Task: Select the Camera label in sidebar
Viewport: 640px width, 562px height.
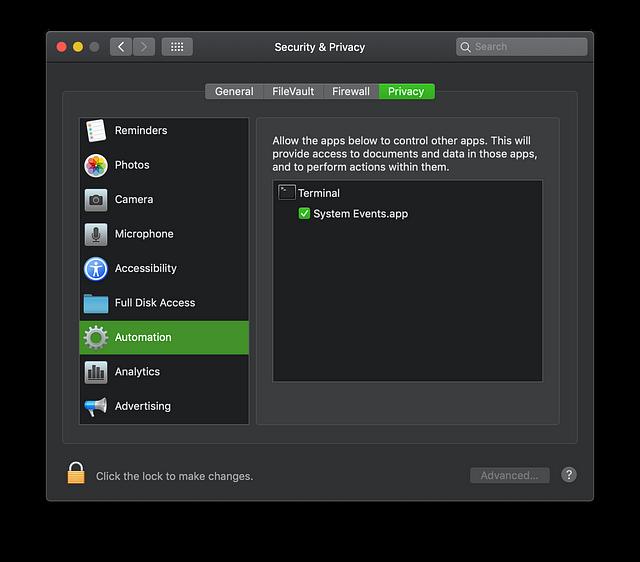Action: pos(134,200)
